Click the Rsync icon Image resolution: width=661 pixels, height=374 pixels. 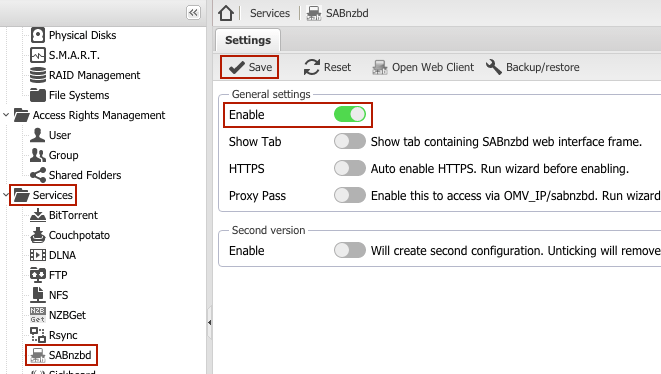(x=38, y=335)
